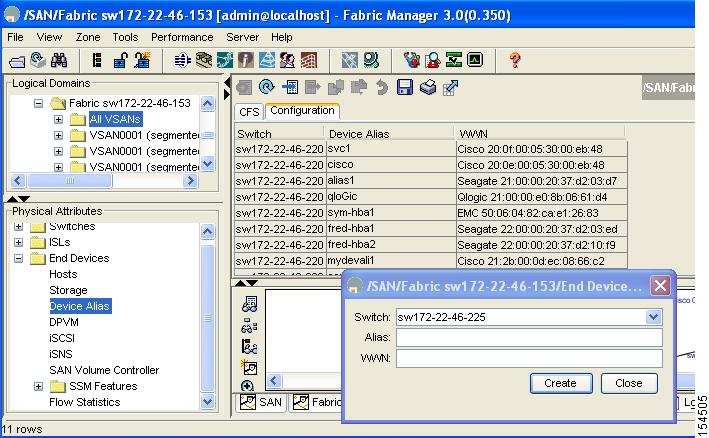Select SAN Volume Controller tree item
The width and height of the screenshot is (709, 438).
(x=104, y=370)
